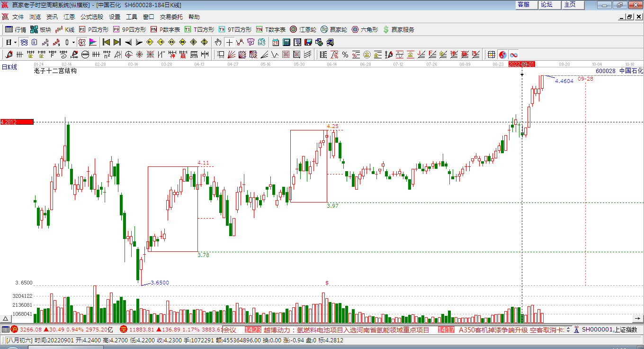Open 赢家服务 with the dollar icon
Image resolution: width=644 pixels, height=349 pixels.
pos(398,29)
